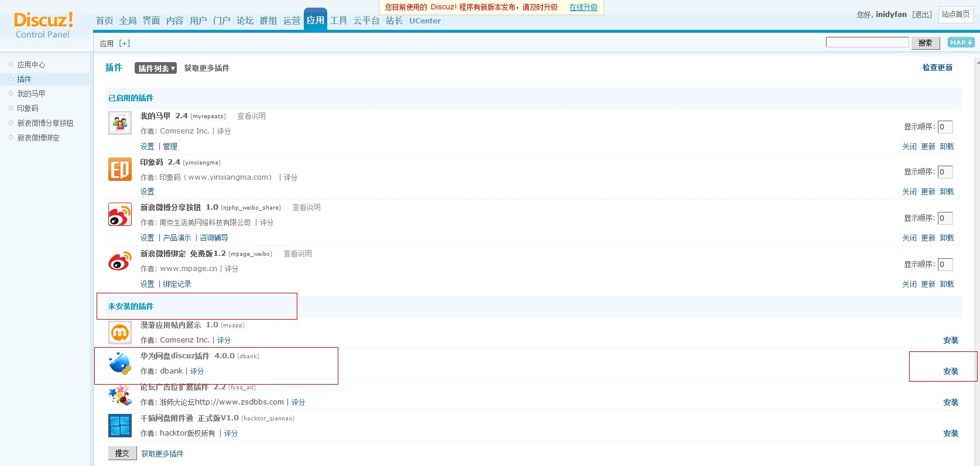Focus 显示顺序 field for 新浪微博绑定
Image resolution: width=980 pixels, height=466 pixels.
point(945,264)
